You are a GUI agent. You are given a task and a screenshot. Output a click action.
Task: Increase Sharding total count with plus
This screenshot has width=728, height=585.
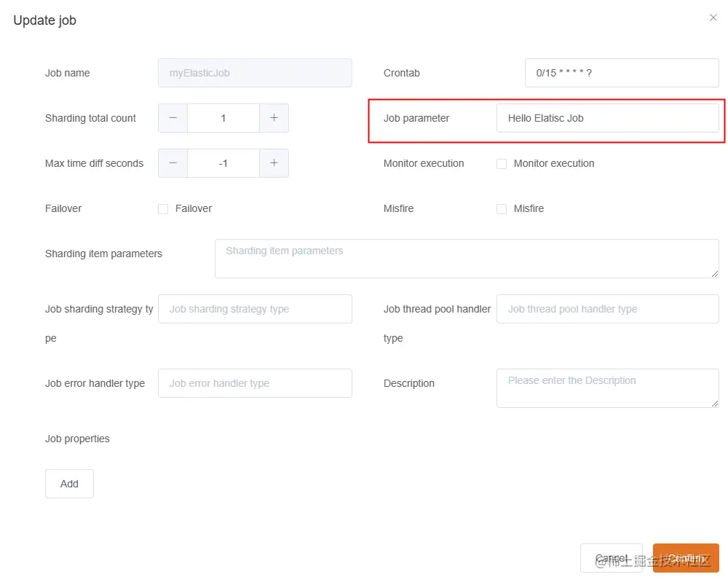[x=274, y=118]
